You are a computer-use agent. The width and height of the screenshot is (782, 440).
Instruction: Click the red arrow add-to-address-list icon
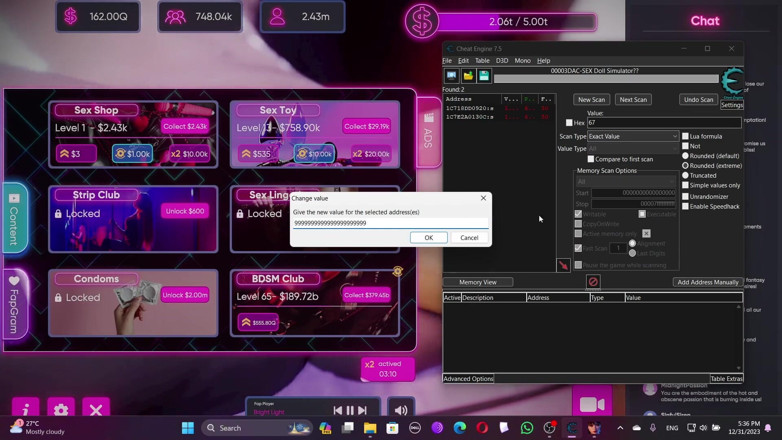(x=563, y=265)
